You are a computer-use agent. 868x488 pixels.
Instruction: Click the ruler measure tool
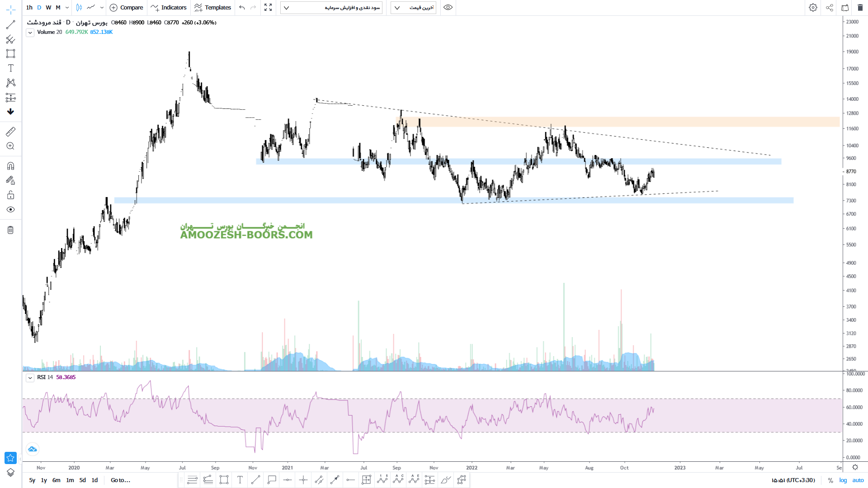(10, 131)
